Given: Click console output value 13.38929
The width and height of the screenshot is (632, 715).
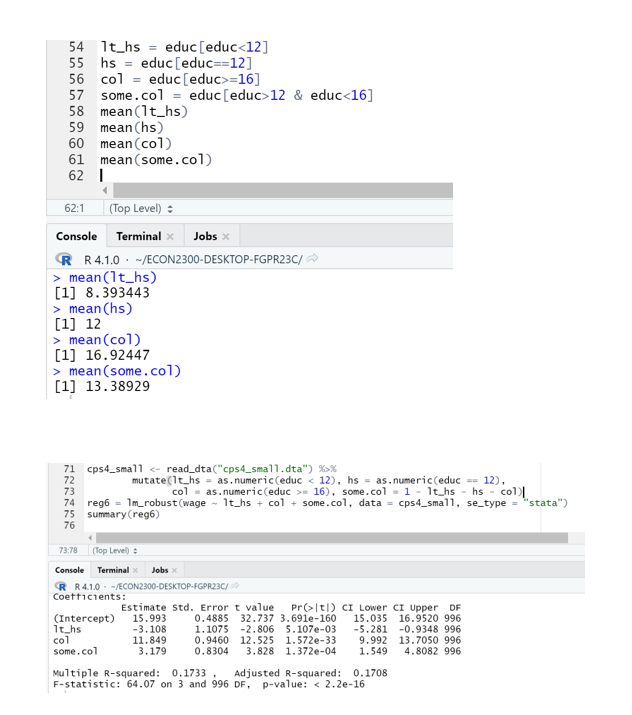Looking at the screenshot, I should click(118, 386).
